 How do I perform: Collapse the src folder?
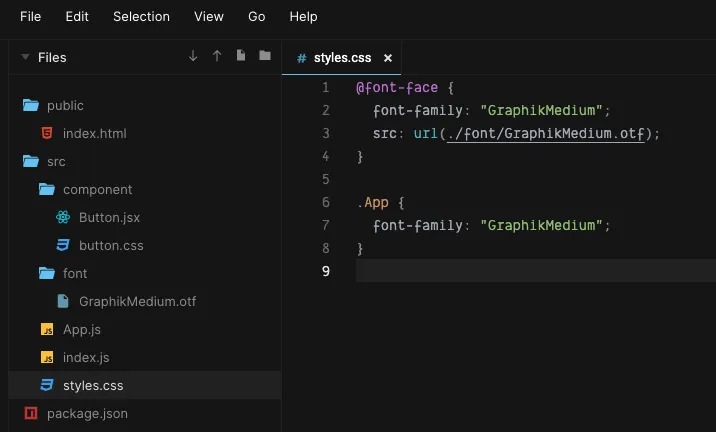coord(30,161)
